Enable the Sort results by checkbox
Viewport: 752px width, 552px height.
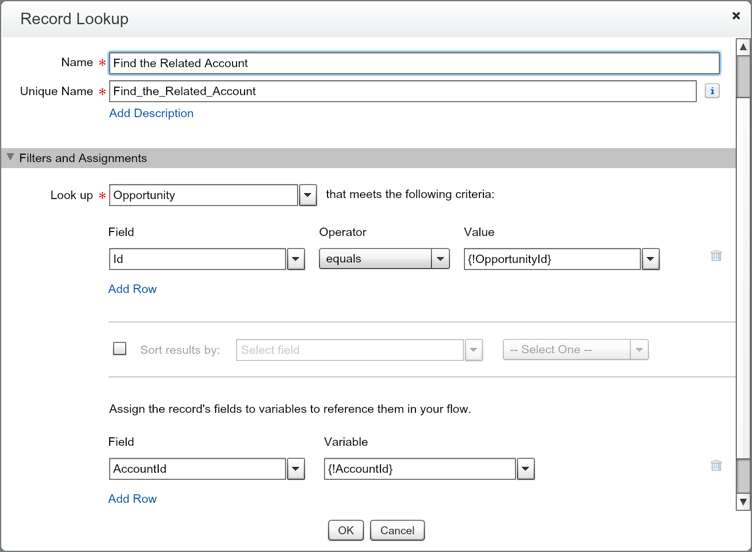pos(120,349)
